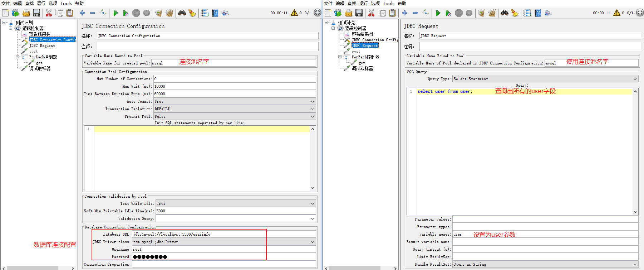Collapse 逻辑控制器 node in left window tree
Screen dimensions: 644x270
pos(11,28)
